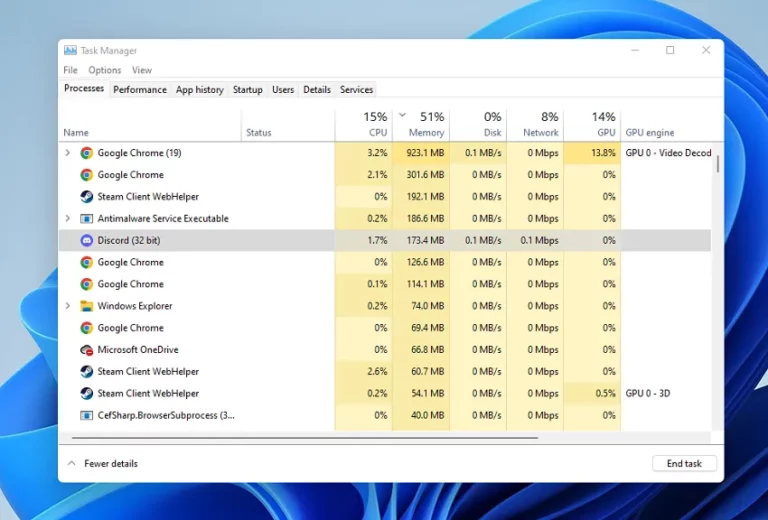Screen dimensions: 768x520
Task: Expand Antimalware Service Executable
Action: [x=68, y=218]
